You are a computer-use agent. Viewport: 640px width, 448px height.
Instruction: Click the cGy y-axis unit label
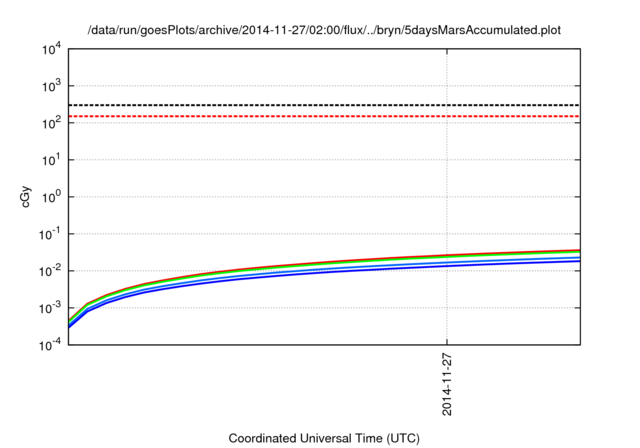click(26, 197)
